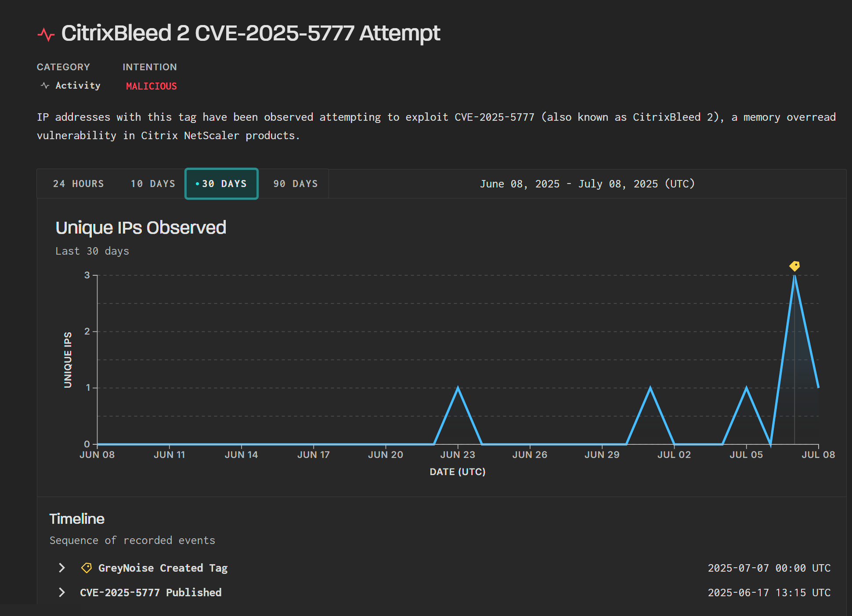Click the 2025-06-17 13:15 UTC timestamp
Image resolution: width=852 pixels, height=616 pixels.
pyautogui.click(x=769, y=592)
